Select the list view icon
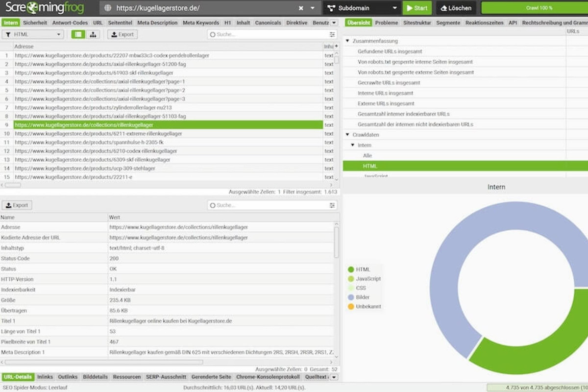This screenshot has height=392, width=588. click(x=78, y=34)
